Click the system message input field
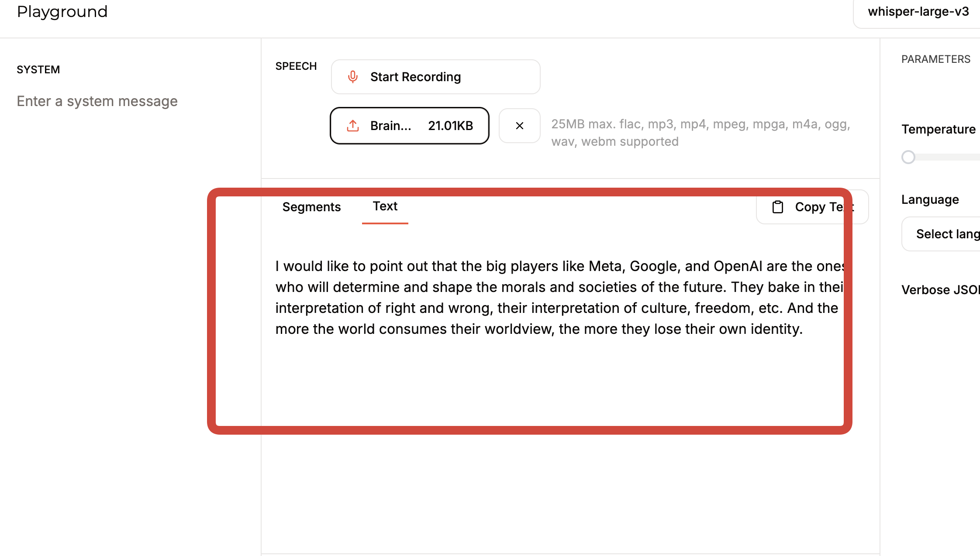 point(97,101)
